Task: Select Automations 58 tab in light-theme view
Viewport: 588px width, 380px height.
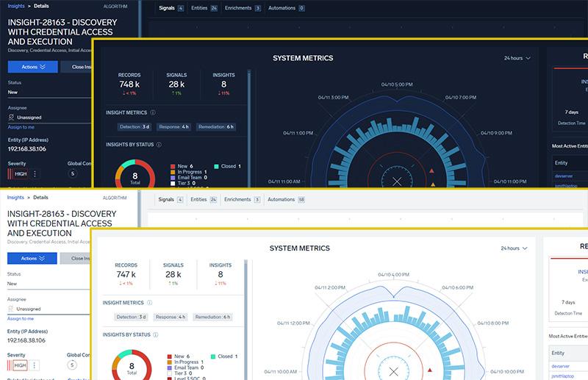Action: (x=286, y=200)
